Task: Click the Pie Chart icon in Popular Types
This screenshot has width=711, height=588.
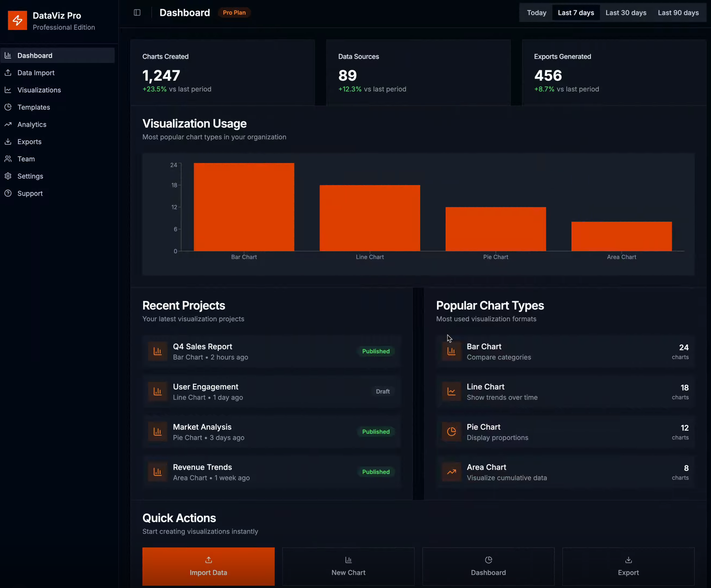Action: pos(451,432)
